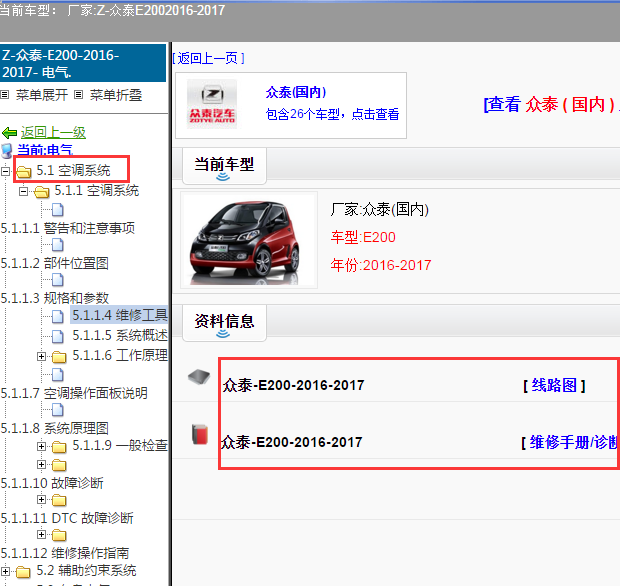Image resolution: width=620 pixels, height=586 pixels.
Task: Click 包含26个车型，点击查看 link
Action: click(x=332, y=114)
